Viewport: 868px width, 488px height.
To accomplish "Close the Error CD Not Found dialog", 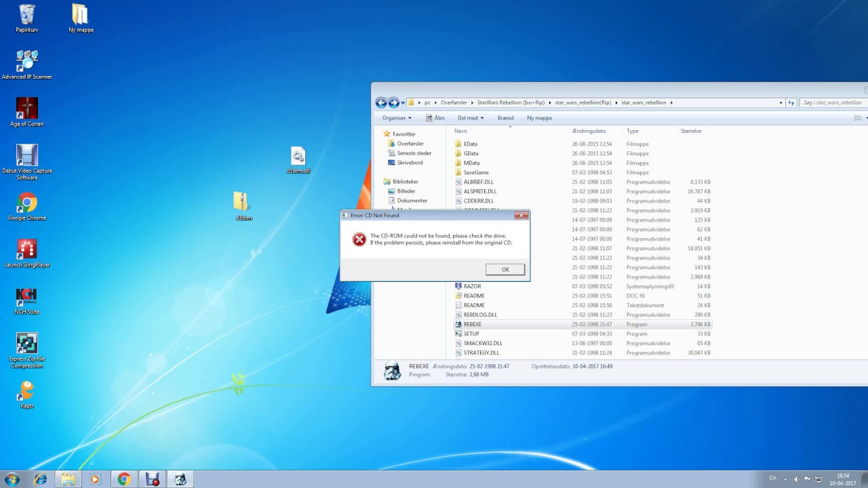I will coord(521,216).
